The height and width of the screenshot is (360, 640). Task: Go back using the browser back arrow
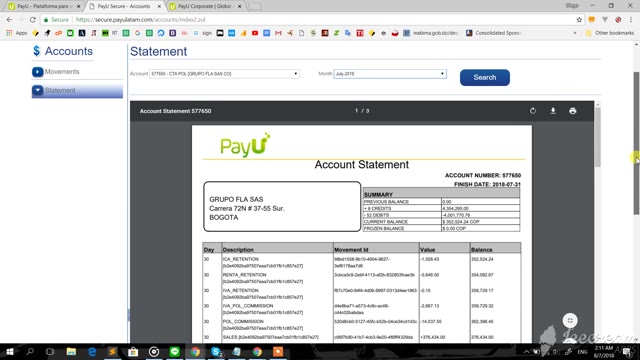9,20
